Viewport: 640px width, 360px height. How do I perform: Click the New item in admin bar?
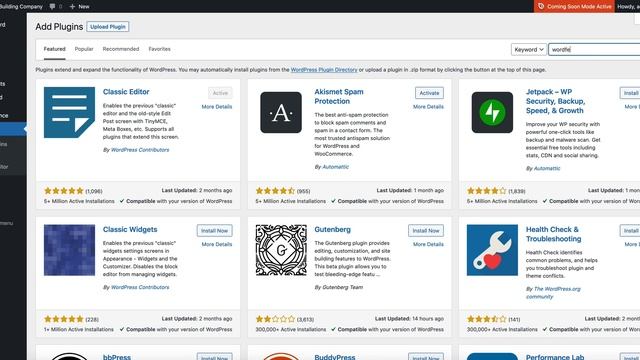coord(80,7)
